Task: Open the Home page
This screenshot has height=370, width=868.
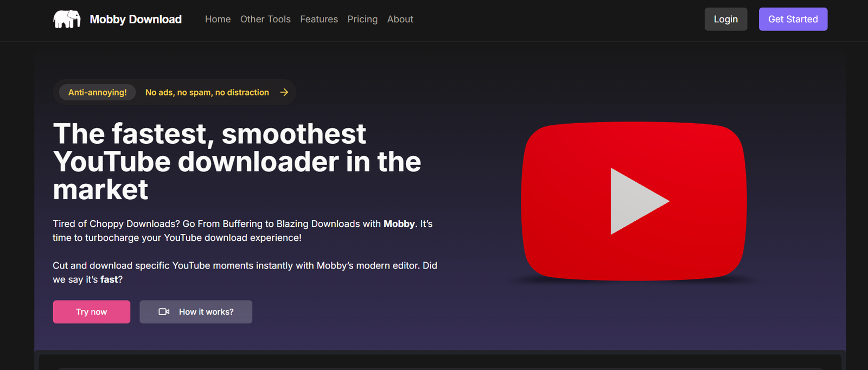Action: point(218,20)
